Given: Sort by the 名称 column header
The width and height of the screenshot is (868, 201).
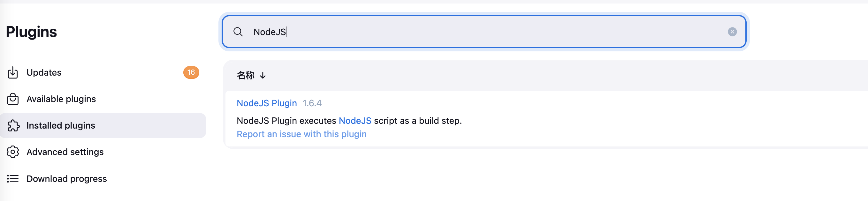Looking at the screenshot, I should point(246,75).
